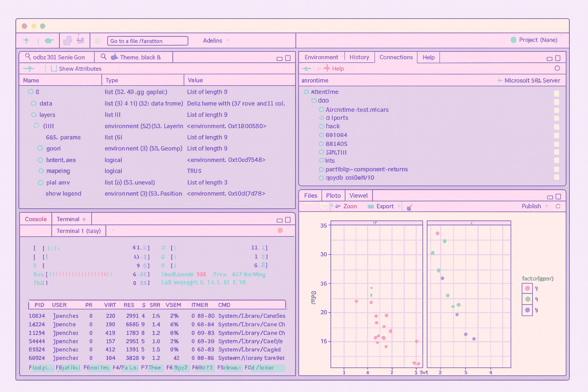Viewport: 588px width, 392px height.
Task: Click the broom icon in plots toolbar
Action: pyautogui.click(x=409, y=207)
